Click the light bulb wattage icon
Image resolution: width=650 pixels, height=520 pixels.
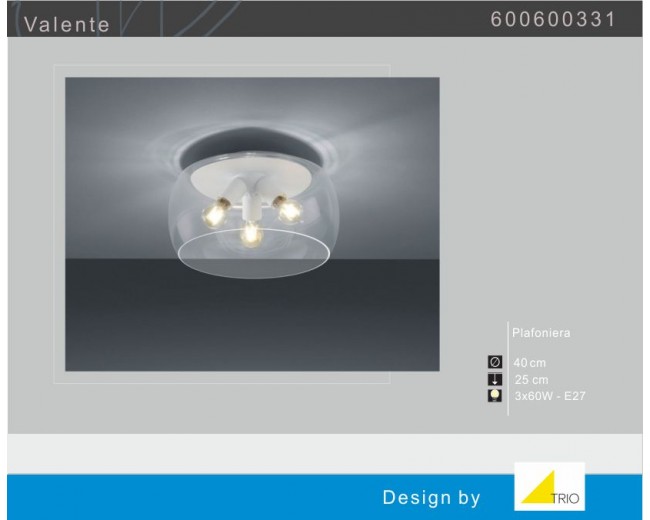[493, 396]
